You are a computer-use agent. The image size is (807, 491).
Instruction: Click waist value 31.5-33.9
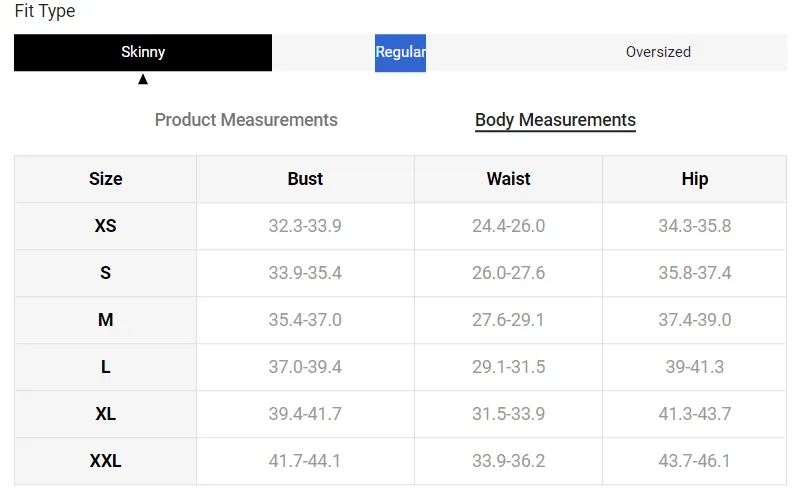508,414
